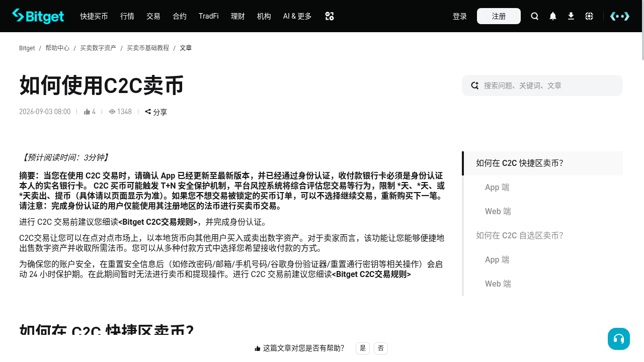Open the headset customer support chat
Image resolution: width=644 pixels, height=362 pixels.
click(x=619, y=339)
